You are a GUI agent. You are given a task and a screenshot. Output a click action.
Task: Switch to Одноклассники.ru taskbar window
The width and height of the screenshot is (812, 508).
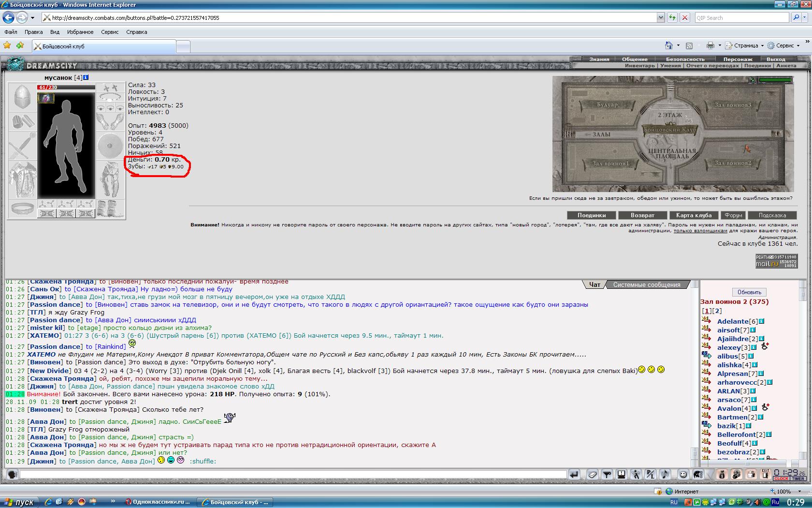(x=158, y=502)
